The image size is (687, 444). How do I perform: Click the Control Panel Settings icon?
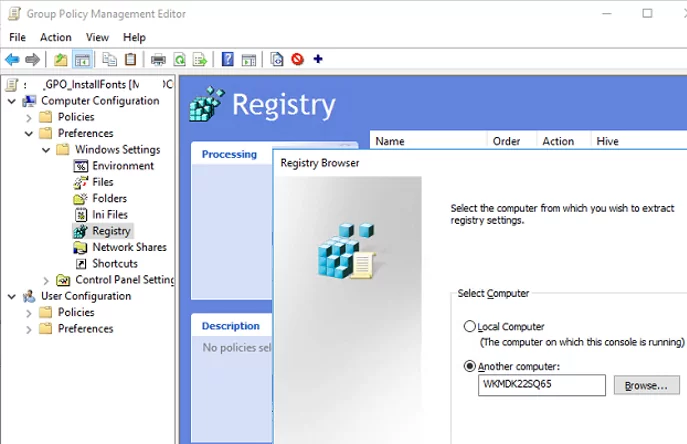point(63,280)
